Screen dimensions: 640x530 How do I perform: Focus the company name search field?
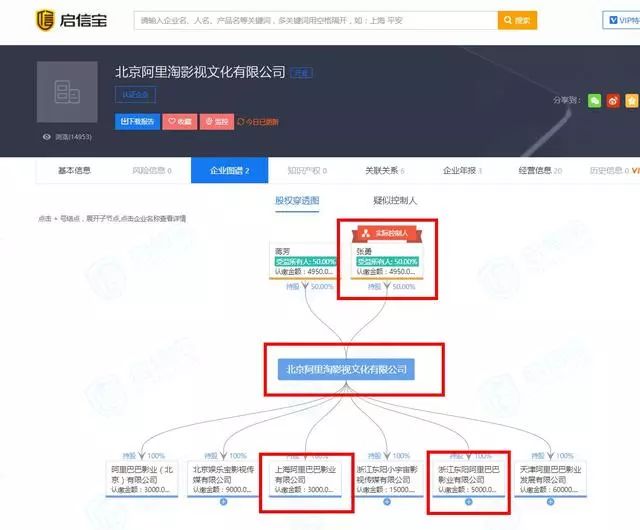[x=316, y=20]
